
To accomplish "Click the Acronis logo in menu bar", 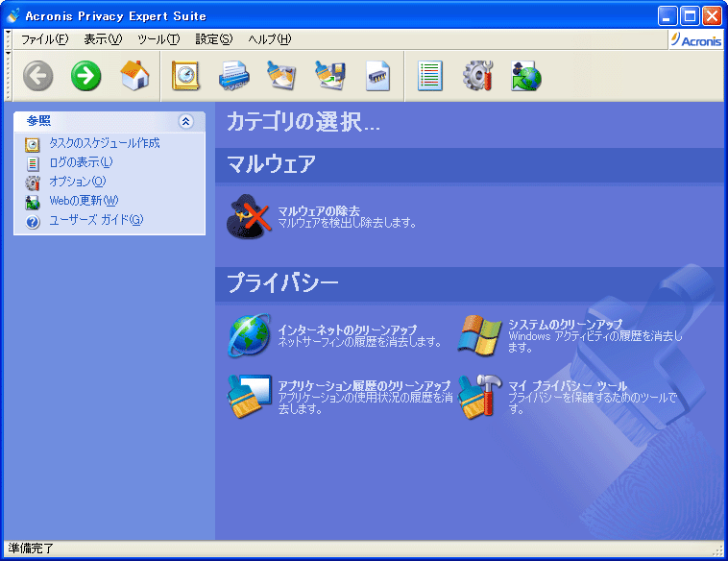I will pyautogui.click(x=695, y=40).
